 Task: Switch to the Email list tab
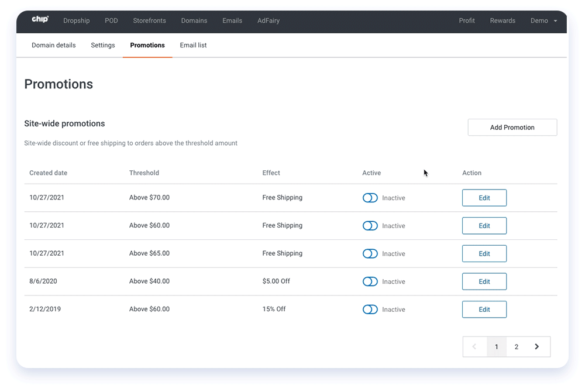193,45
